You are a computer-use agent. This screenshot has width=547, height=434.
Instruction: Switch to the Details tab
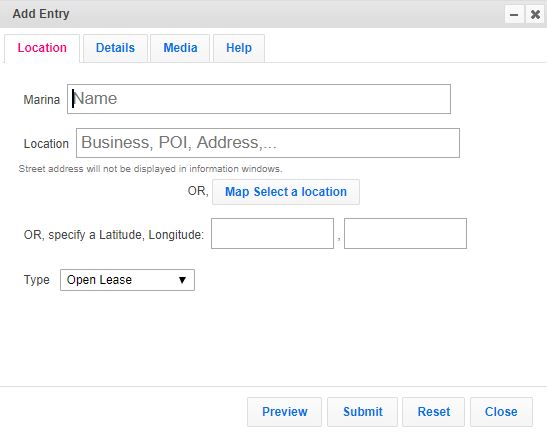tap(115, 48)
